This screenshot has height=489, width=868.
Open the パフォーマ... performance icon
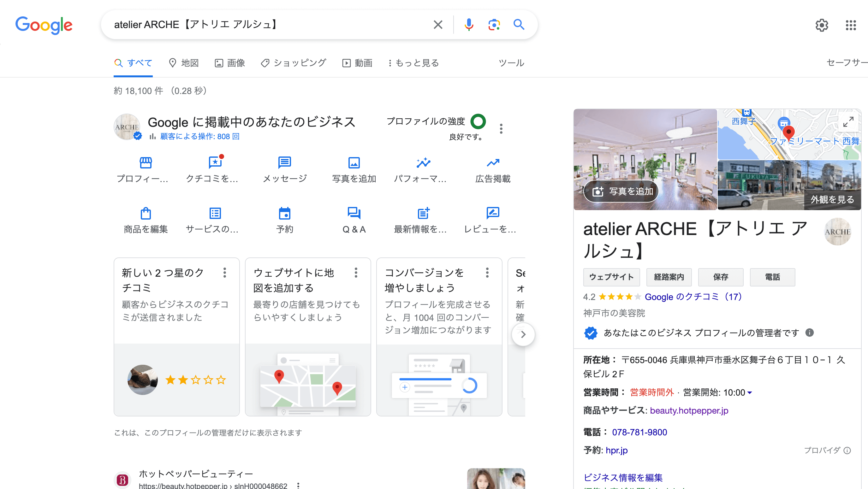[423, 163]
